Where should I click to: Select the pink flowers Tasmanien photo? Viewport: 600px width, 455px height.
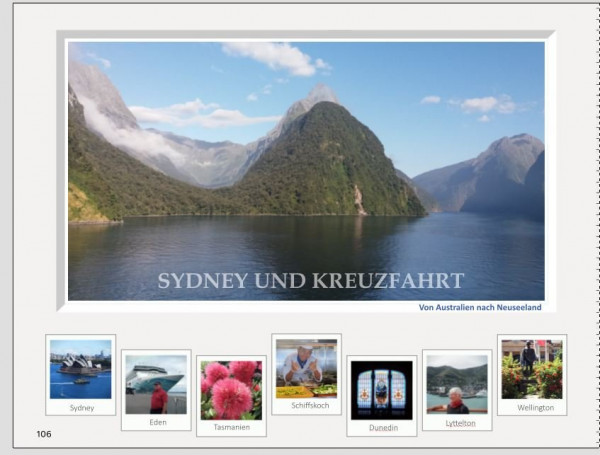[232, 390]
